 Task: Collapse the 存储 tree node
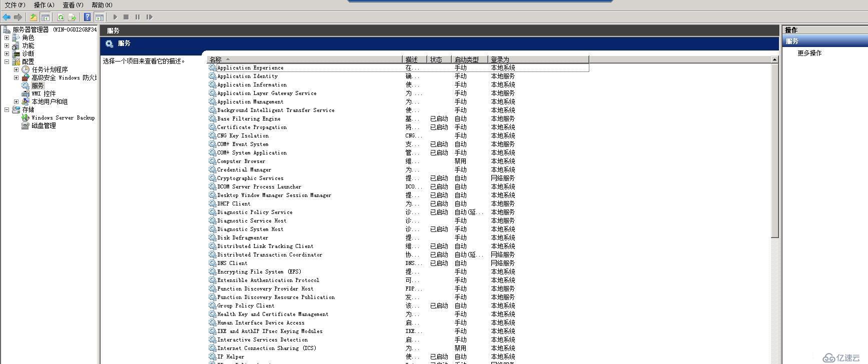pos(7,109)
